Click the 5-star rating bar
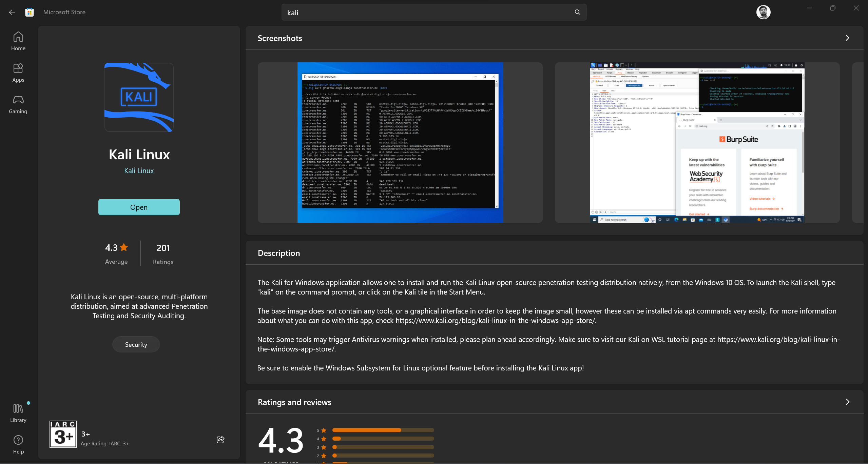Image resolution: width=868 pixels, height=464 pixels. click(383, 430)
